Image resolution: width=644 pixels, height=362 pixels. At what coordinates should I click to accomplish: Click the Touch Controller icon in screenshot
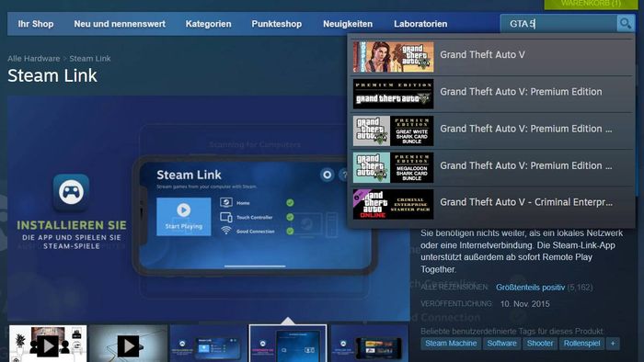click(x=226, y=217)
